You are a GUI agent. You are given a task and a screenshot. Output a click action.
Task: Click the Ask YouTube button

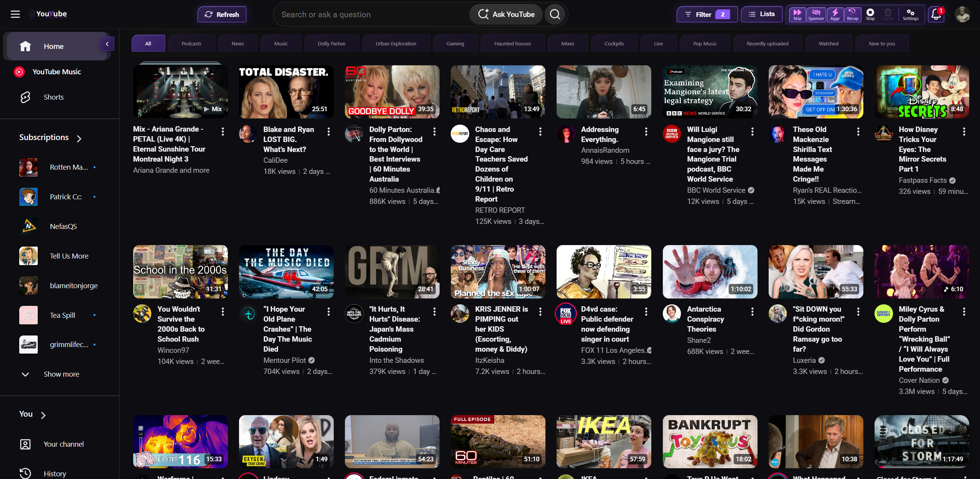point(506,15)
